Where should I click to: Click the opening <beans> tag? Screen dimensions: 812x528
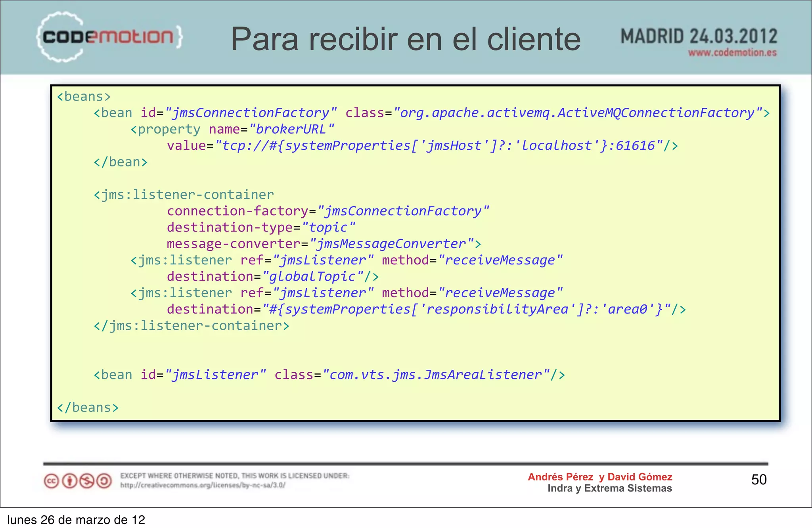pyautogui.click(x=84, y=97)
